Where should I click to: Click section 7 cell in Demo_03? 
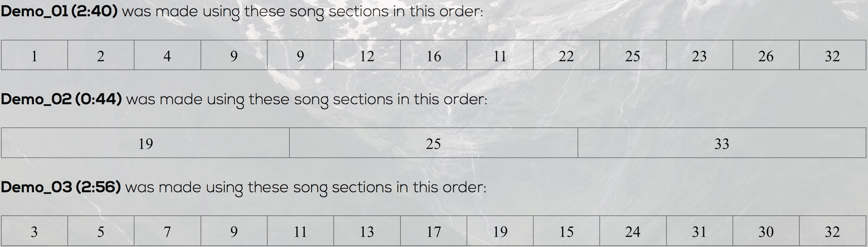click(167, 231)
